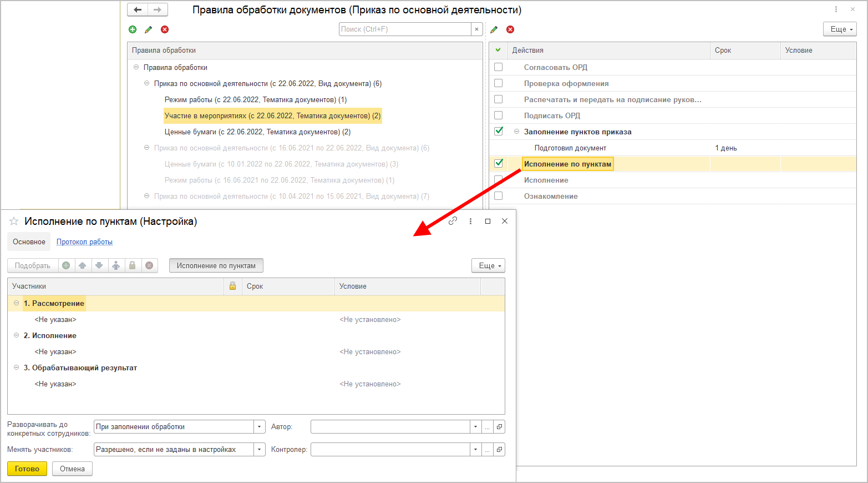Screen dimensions: 868x483
Task: Uncheck the Исполнение по пунктам checkbox
Action: tap(499, 163)
